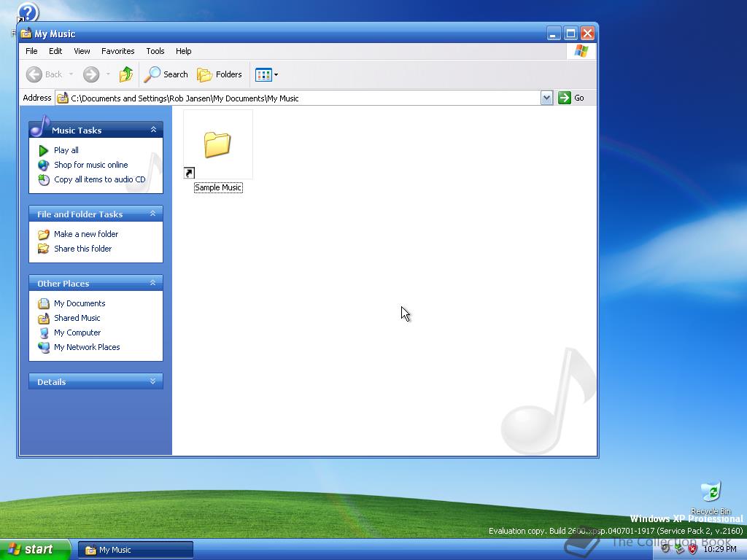
Task: Click the My Music title bar icon
Action: [26, 34]
